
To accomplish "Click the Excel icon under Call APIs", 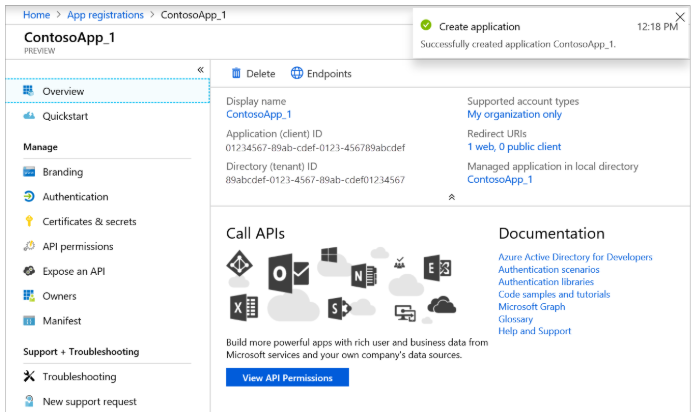I will pos(244,308).
